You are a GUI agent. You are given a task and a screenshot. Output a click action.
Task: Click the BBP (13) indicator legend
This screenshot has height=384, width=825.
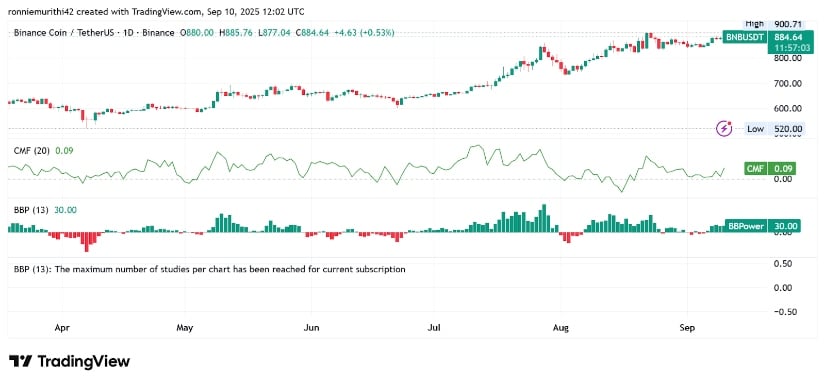point(31,210)
